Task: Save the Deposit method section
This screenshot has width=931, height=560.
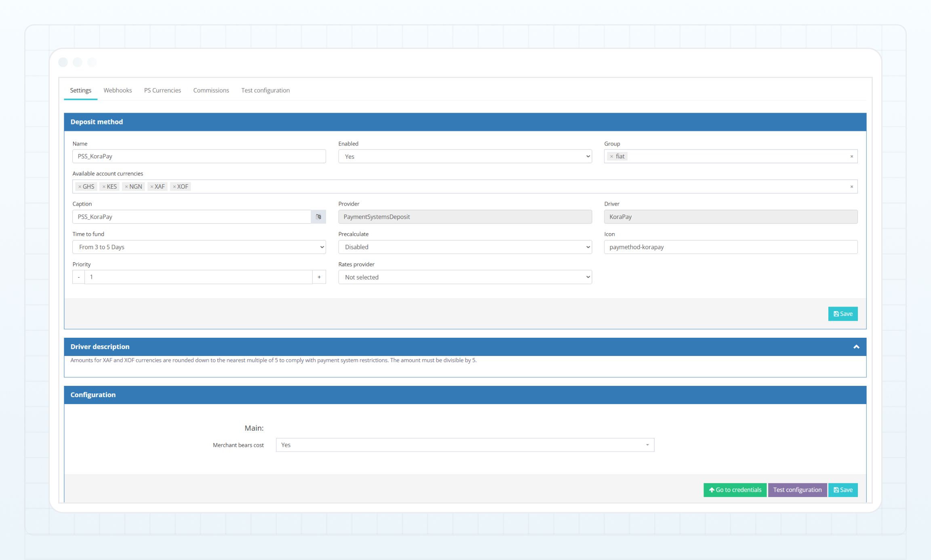Action: coord(843,314)
